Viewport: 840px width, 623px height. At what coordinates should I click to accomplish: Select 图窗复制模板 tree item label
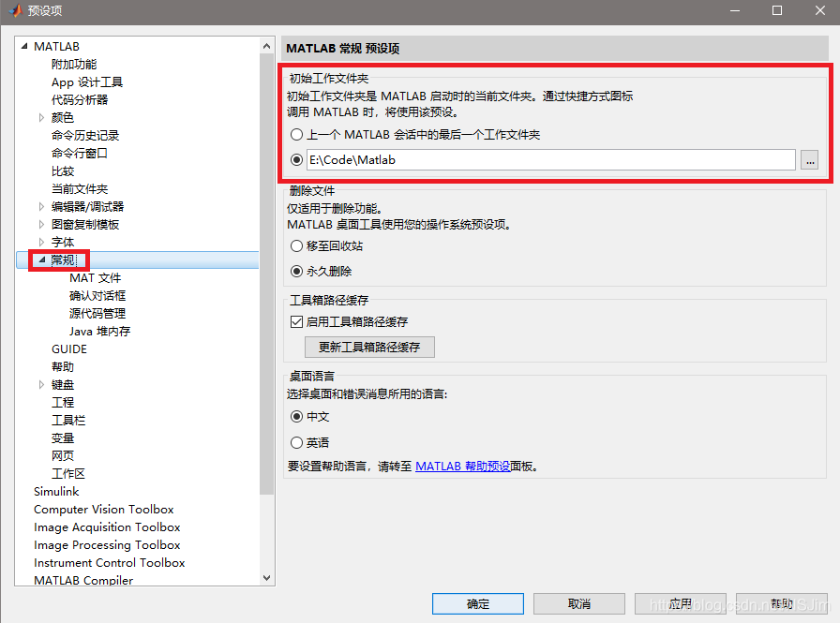click(85, 224)
